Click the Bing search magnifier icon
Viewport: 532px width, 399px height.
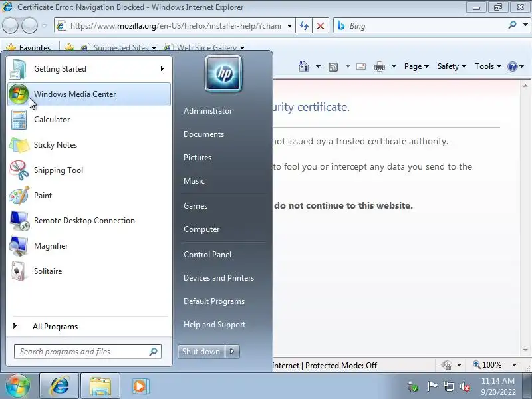click(x=512, y=25)
